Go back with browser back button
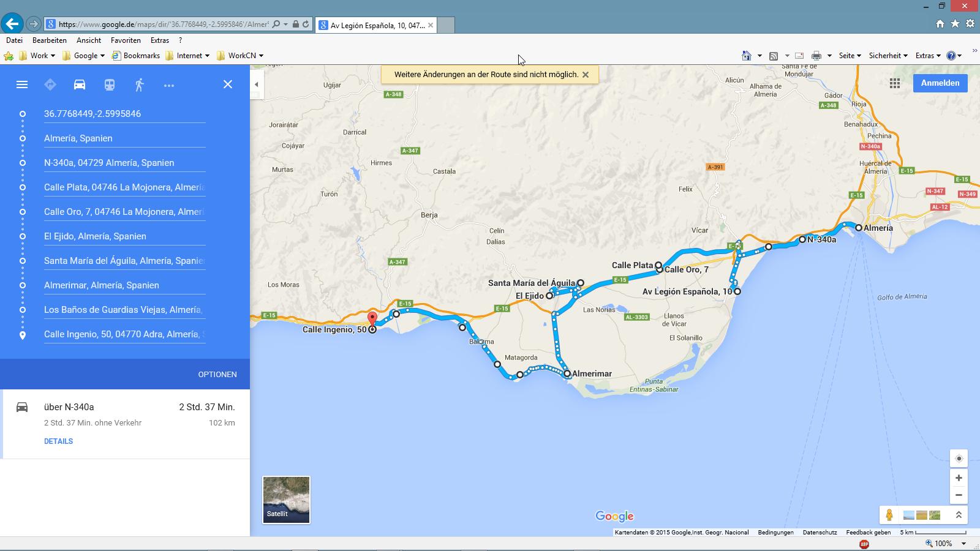 point(12,24)
